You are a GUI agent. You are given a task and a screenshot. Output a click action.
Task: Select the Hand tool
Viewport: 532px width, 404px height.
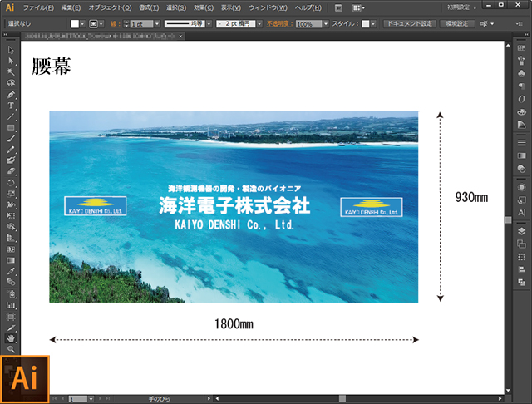coord(11,338)
